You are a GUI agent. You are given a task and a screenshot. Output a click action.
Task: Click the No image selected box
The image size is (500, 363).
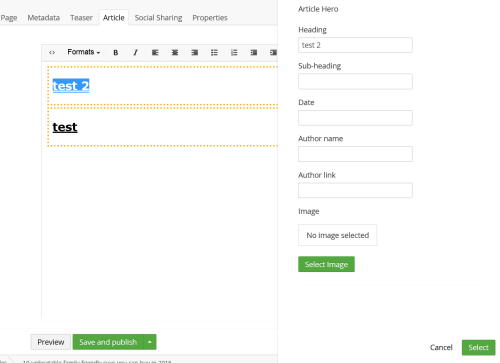pos(338,235)
